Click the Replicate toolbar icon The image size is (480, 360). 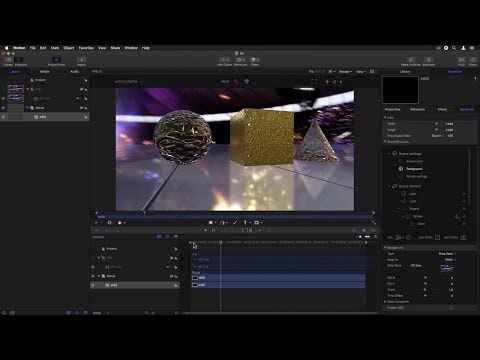click(429, 60)
